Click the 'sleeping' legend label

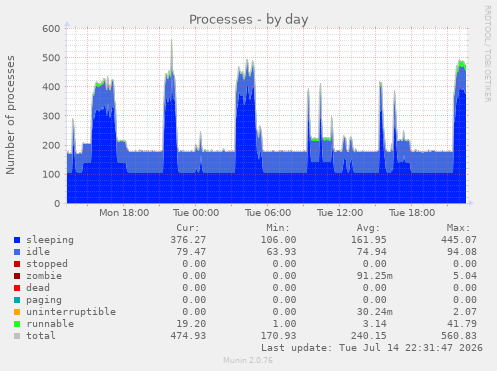[x=50, y=240]
